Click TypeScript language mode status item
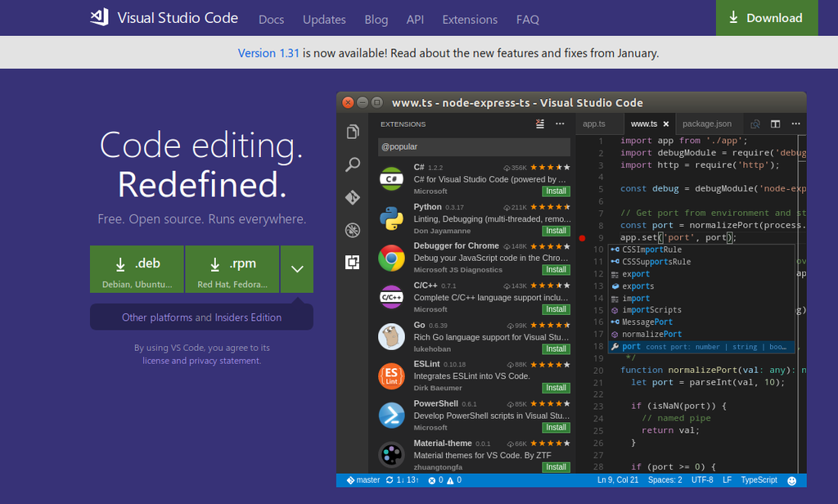The width and height of the screenshot is (838, 504). pos(759,480)
